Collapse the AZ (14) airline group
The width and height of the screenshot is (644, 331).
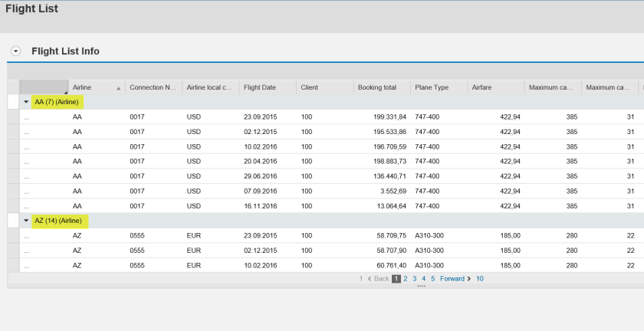pyautogui.click(x=27, y=221)
